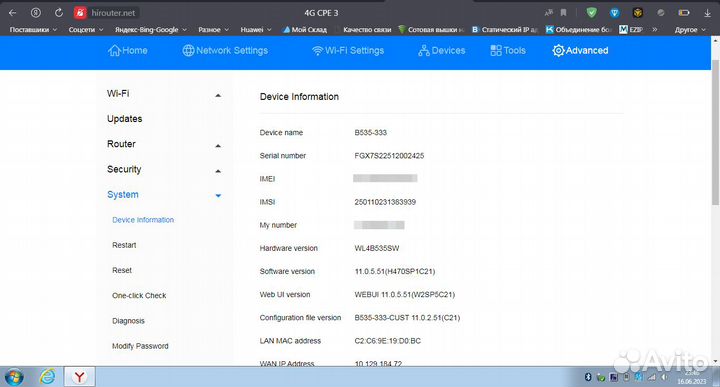Open the Tools tab

click(x=508, y=50)
